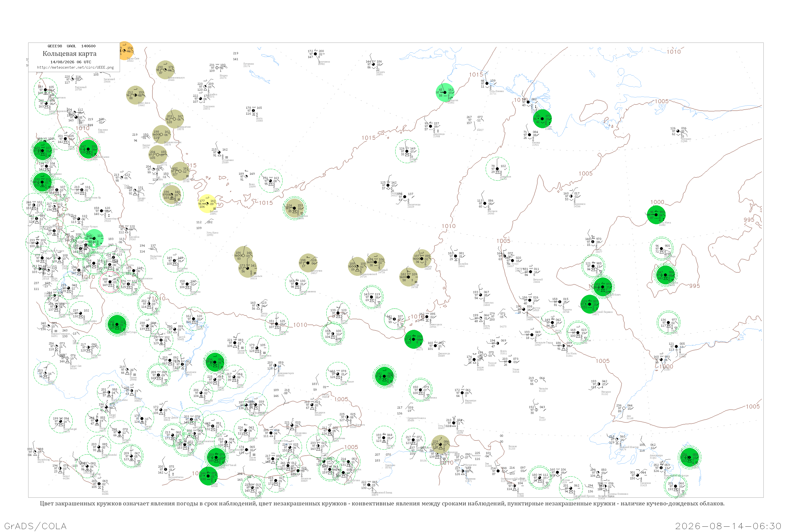Select the 'QEEE98 UAOL 140600' header code
The width and height of the screenshot is (798, 532).
pos(71,46)
